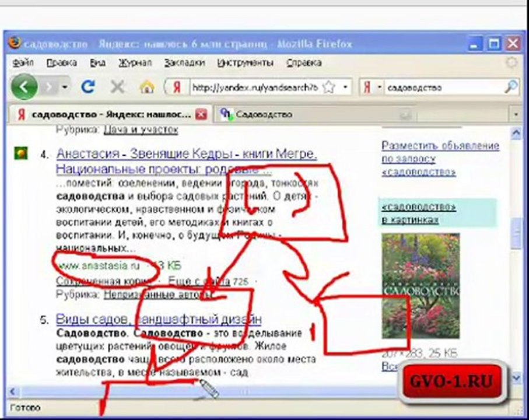This screenshot has height=420, width=529.
Task: Open the Файл menu
Action: point(23,63)
